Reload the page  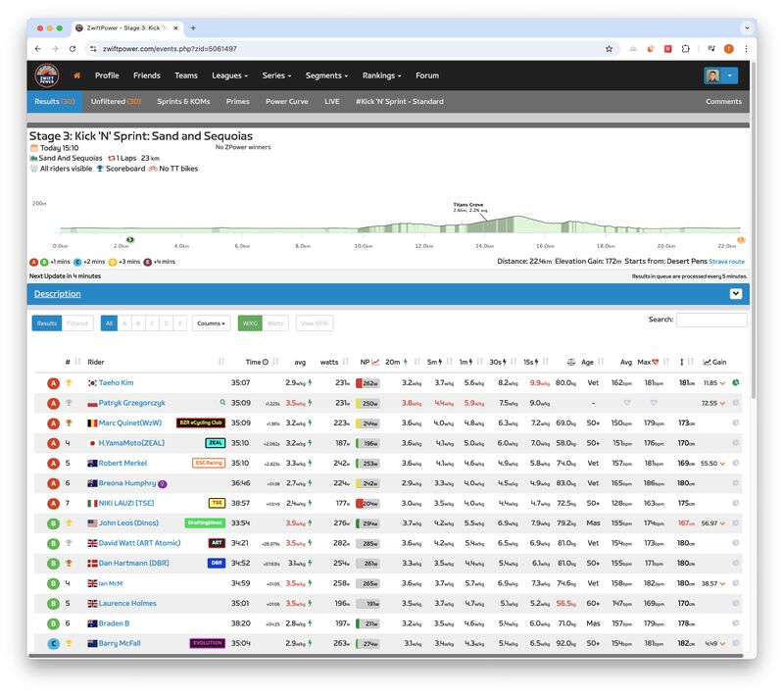[73, 48]
